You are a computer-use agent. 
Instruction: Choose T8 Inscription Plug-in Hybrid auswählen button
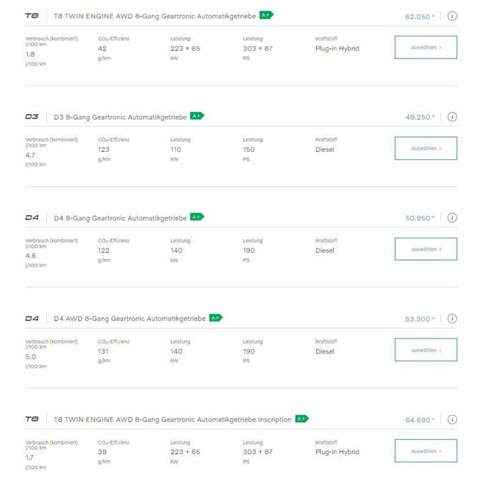point(426,451)
